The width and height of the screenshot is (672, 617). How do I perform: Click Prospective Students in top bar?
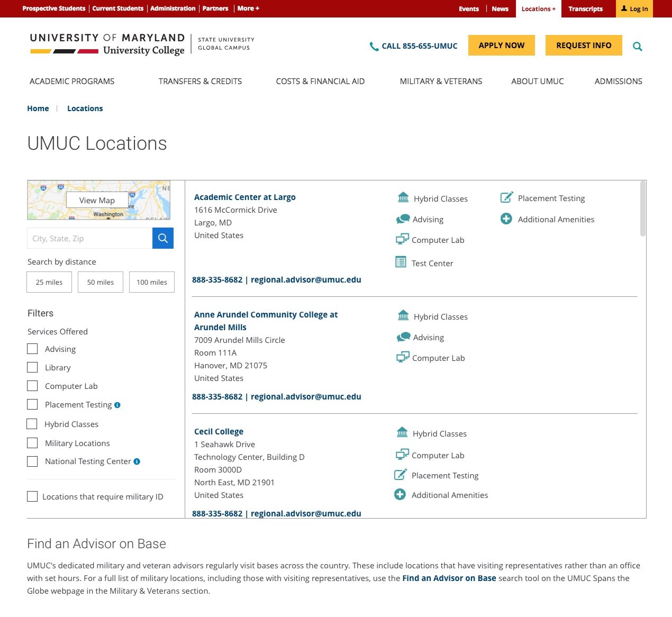(x=54, y=8)
